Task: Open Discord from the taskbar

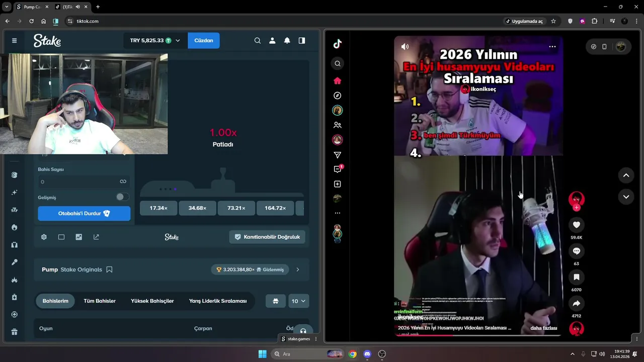Action: (x=367, y=354)
